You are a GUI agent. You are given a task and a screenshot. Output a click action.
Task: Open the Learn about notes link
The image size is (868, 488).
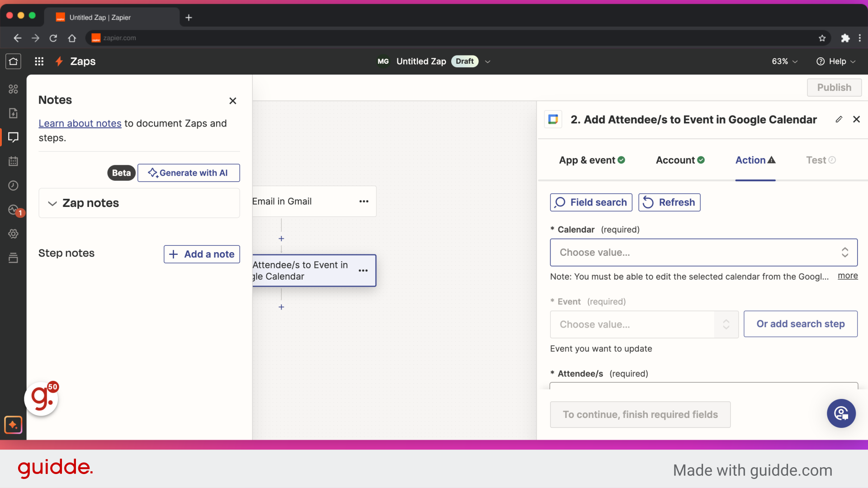80,123
